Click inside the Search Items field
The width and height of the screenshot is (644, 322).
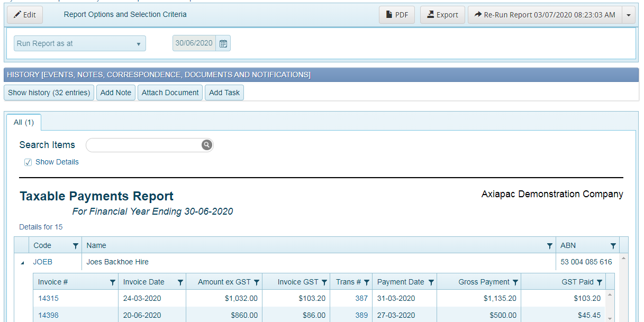(x=143, y=144)
